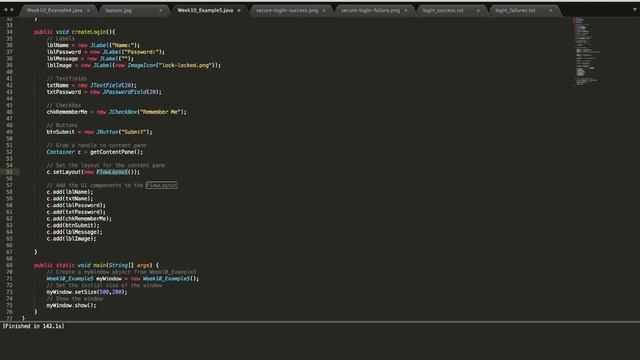
Task: Click the c.add(btnSubmit); line
Action: coord(73,225)
